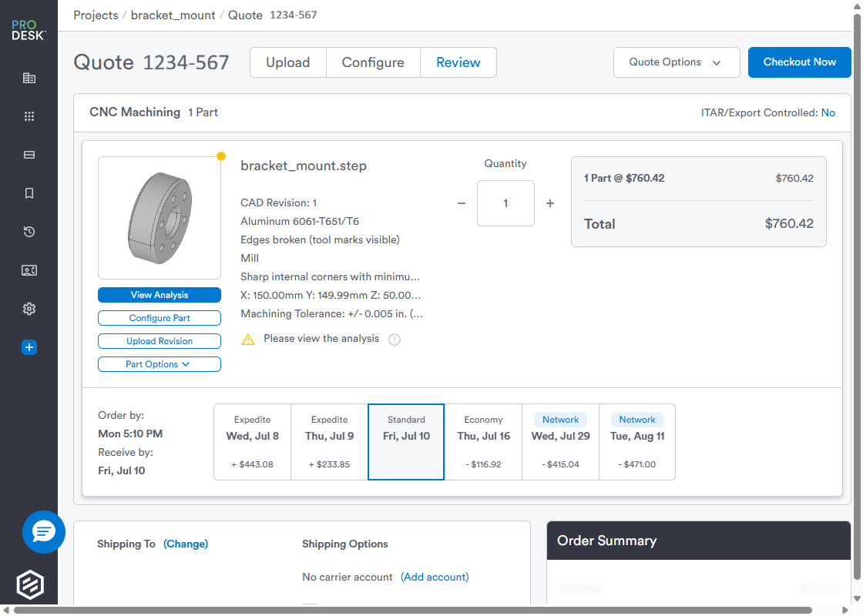Click the orange status dot on thumbnail
Image resolution: width=863 pixels, height=616 pixels.
(x=220, y=156)
